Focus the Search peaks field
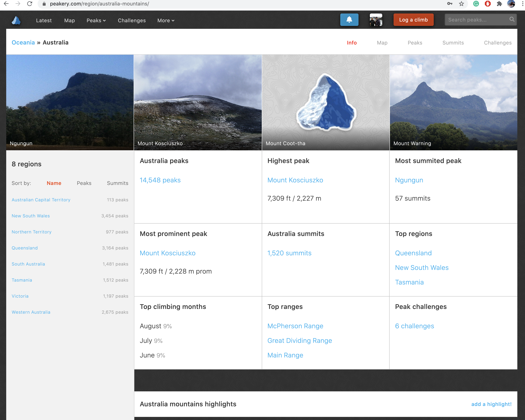Viewport: 525px width, 420px height. click(x=476, y=20)
